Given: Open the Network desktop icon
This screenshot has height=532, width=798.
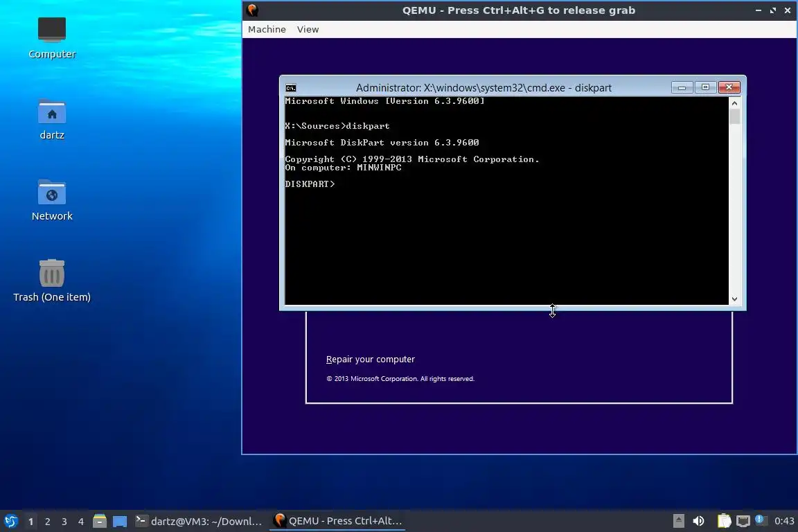Looking at the screenshot, I should 52,200.
